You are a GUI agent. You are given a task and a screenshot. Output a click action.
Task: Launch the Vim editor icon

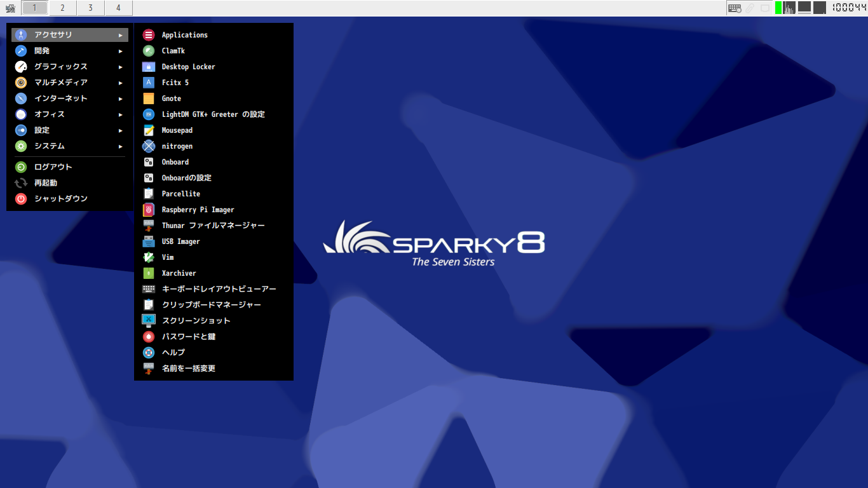point(149,257)
